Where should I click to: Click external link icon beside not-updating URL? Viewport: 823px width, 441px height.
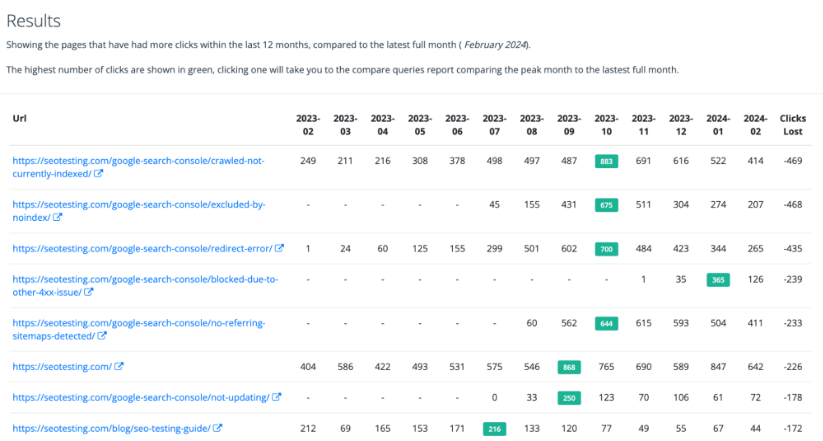277,397
